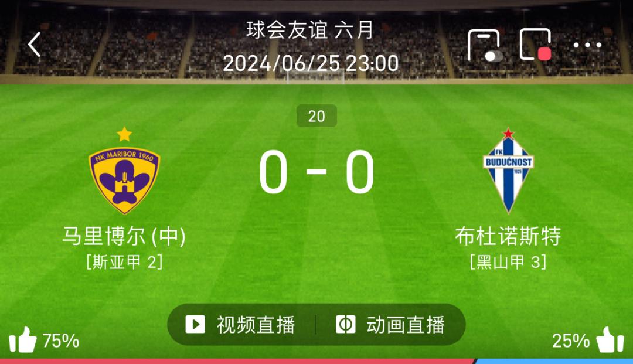Screen dimensions: 633x364
Task: Click the 0 - 0 score display
Action: [x=316, y=172]
